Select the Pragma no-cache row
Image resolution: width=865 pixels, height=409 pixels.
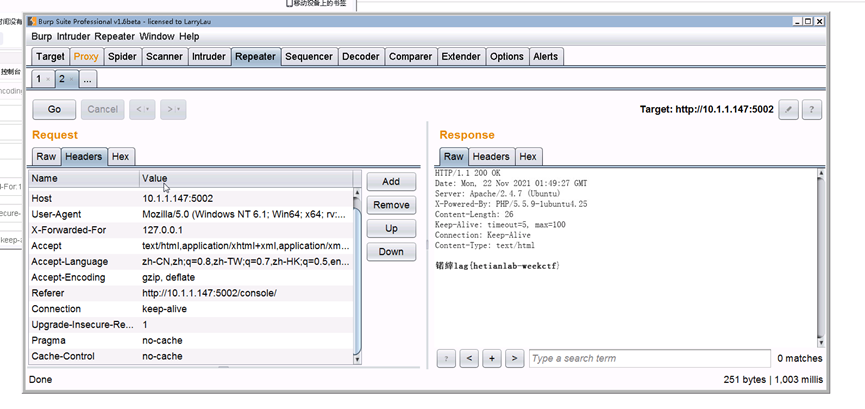coord(191,341)
